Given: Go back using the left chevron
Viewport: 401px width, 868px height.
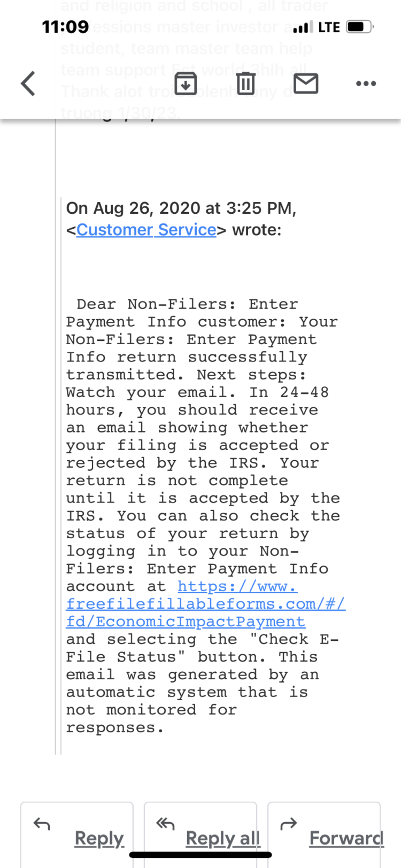Looking at the screenshot, I should click(x=28, y=84).
